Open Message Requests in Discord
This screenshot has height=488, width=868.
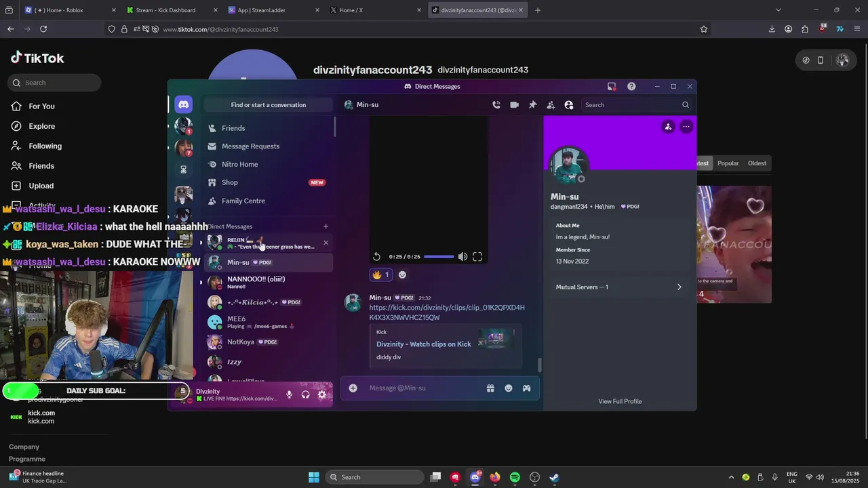point(269,146)
